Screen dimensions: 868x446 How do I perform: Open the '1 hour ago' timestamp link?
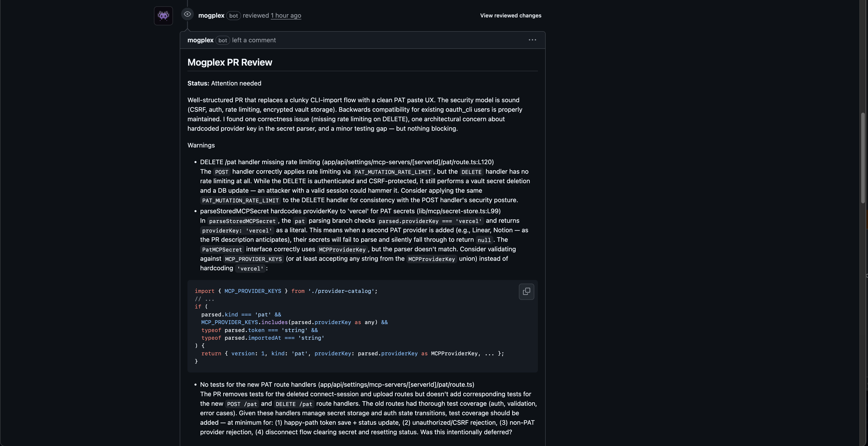click(286, 15)
